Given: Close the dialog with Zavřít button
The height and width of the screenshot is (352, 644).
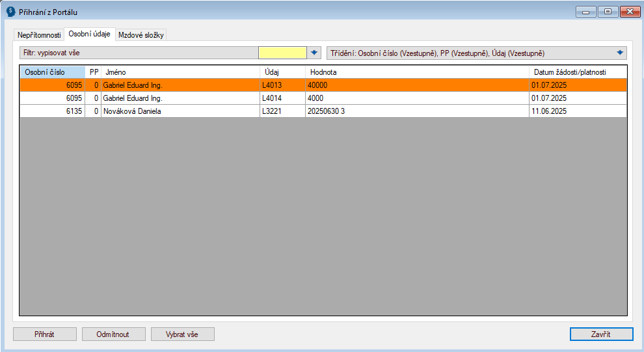Looking at the screenshot, I should pos(600,334).
